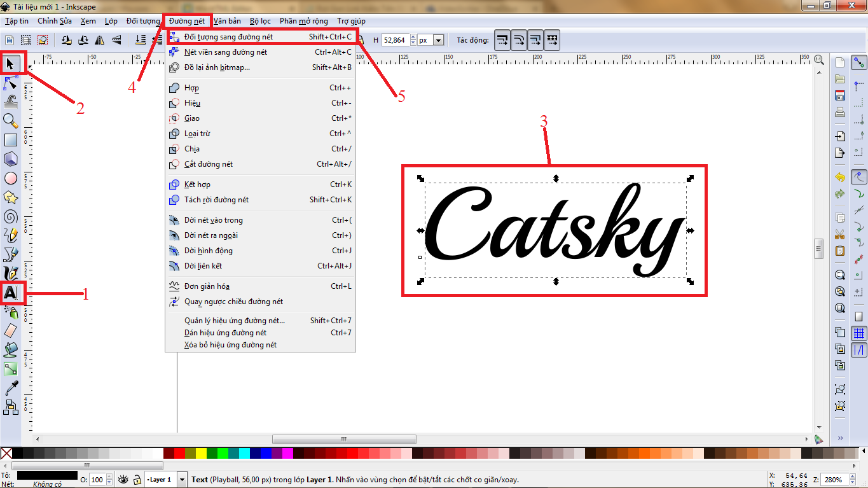Click the Print document icon
The height and width of the screenshot is (488, 868).
coord(839,113)
